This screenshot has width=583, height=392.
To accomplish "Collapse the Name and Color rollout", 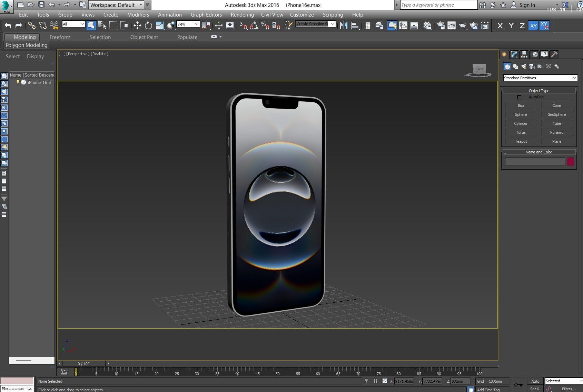I will tap(539, 152).
